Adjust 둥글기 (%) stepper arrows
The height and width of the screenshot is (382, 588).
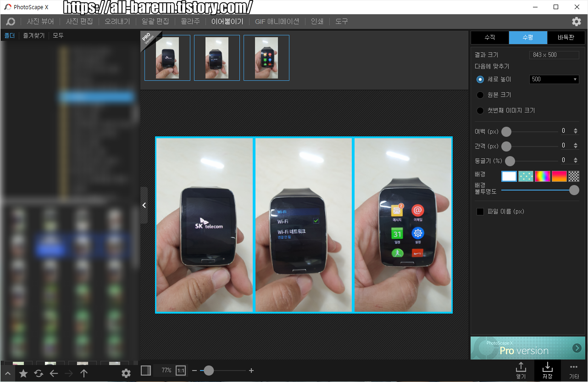[x=576, y=160]
